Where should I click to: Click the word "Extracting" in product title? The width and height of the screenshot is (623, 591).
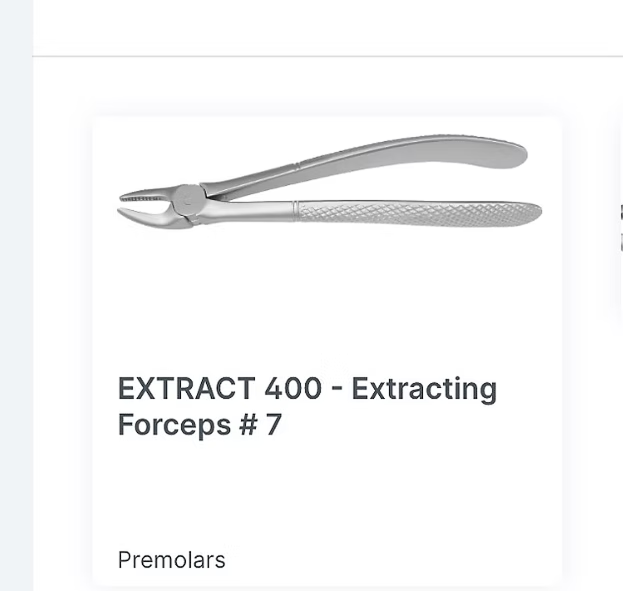click(424, 388)
